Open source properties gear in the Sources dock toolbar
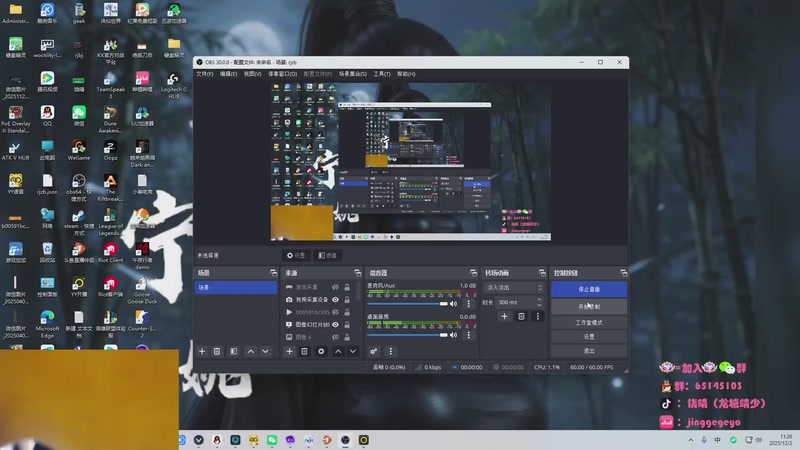The image size is (800, 450). [321, 352]
